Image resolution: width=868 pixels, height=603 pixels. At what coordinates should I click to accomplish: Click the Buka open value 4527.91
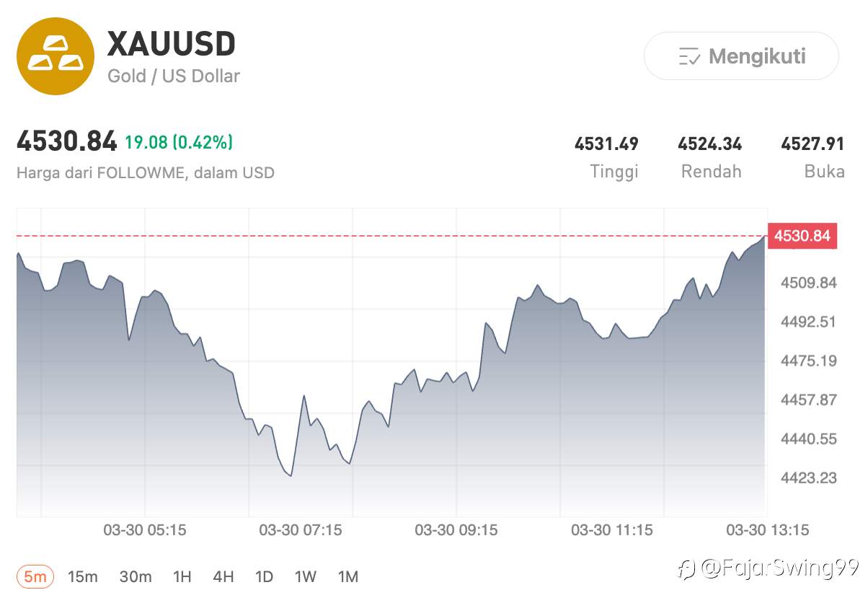click(812, 144)
